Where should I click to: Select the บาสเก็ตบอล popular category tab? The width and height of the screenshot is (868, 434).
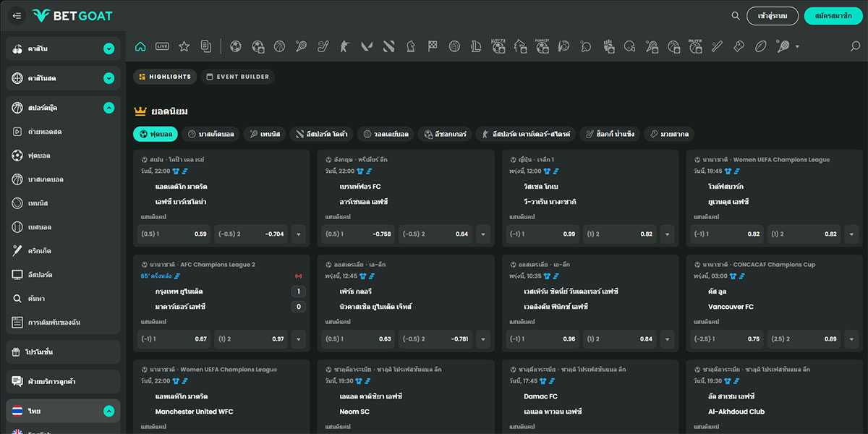(x=210, y=134)
